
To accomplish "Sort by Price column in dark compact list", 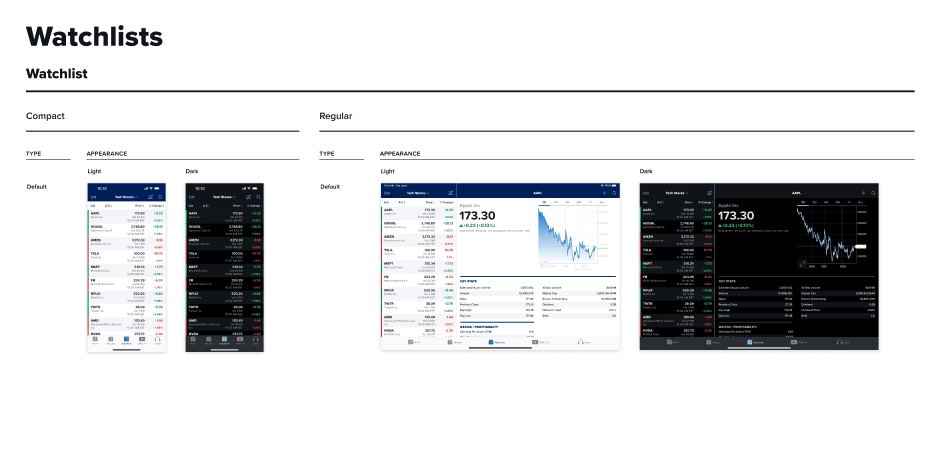I will [x=235, y=205].
